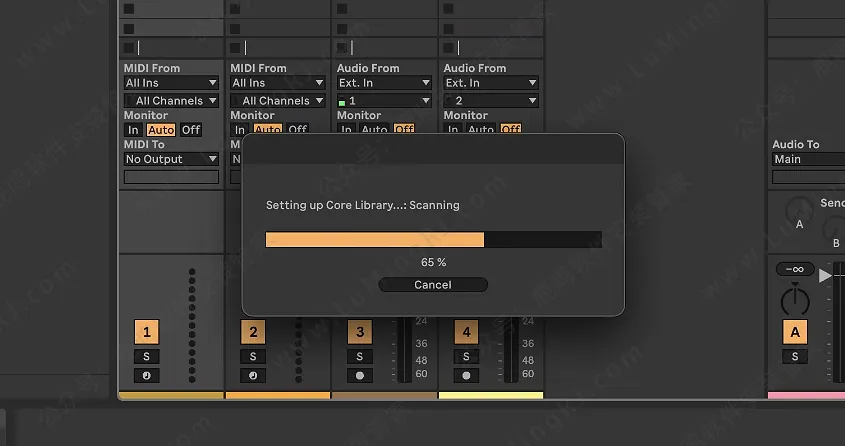Viewport: 845px width, 446px height.
Task: Toggle track 3 activator button
Action: (359, 332)
